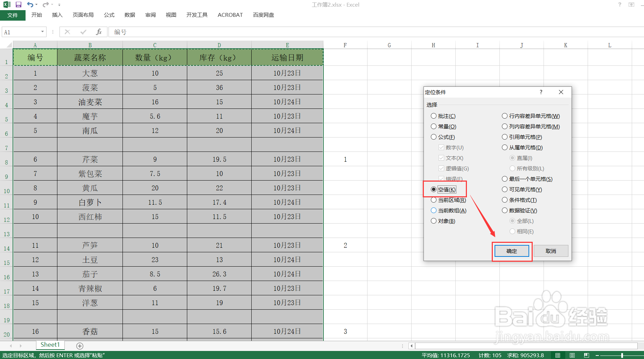
Task: Go to previous sheet with left arrow
Action: [11, 346]
